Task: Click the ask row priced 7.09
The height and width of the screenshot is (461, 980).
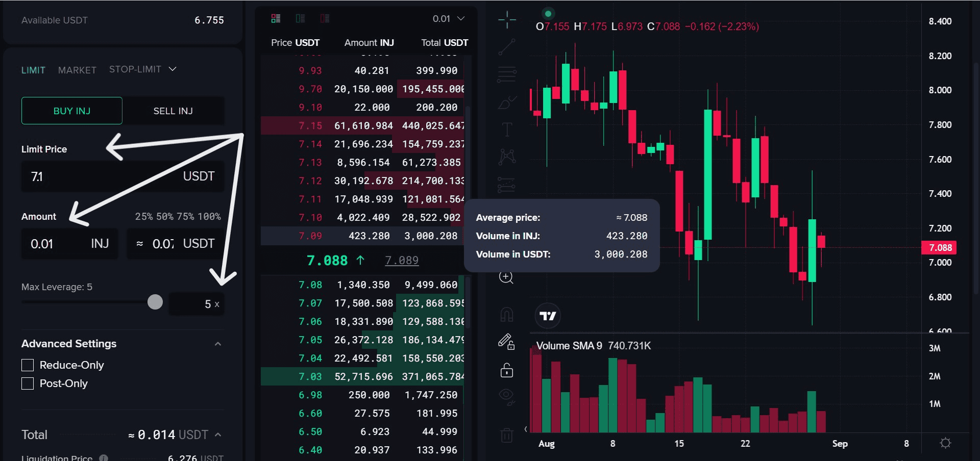Action: click(x=363, y=236)
